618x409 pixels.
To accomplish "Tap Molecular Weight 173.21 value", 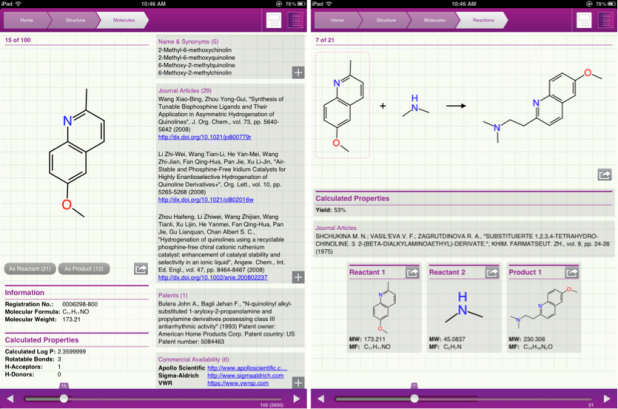I will (x=71, y=319).
